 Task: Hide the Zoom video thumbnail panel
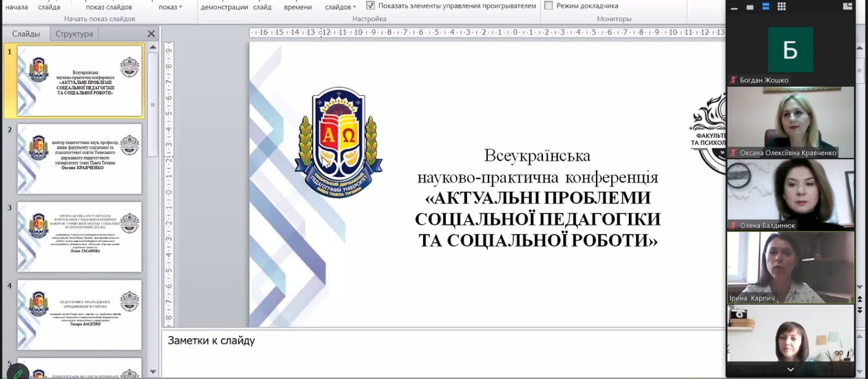tap(734, 7)
